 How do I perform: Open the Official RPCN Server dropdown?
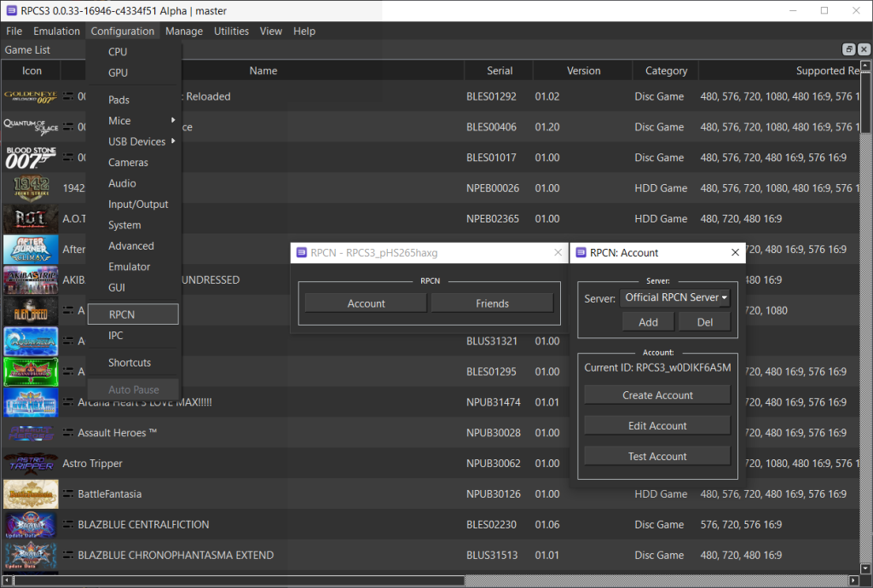click(x=675, y=297)
